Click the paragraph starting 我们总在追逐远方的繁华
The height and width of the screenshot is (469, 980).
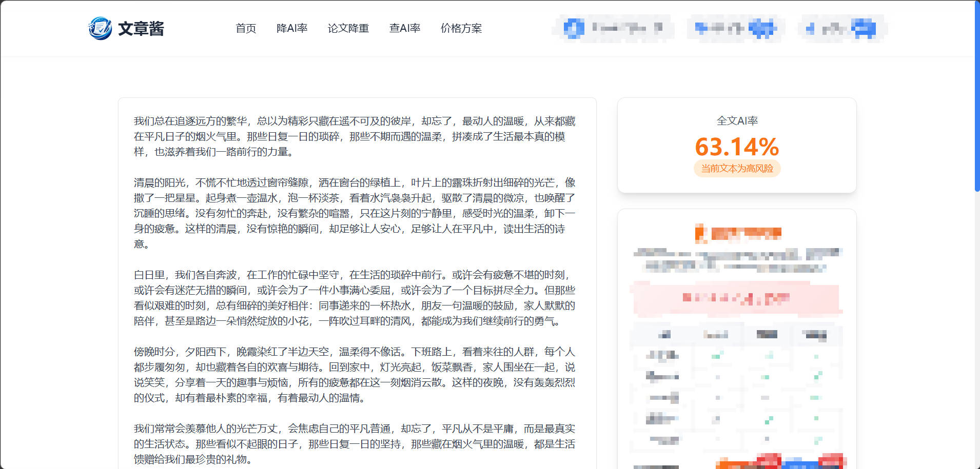(x=355, y=136)
